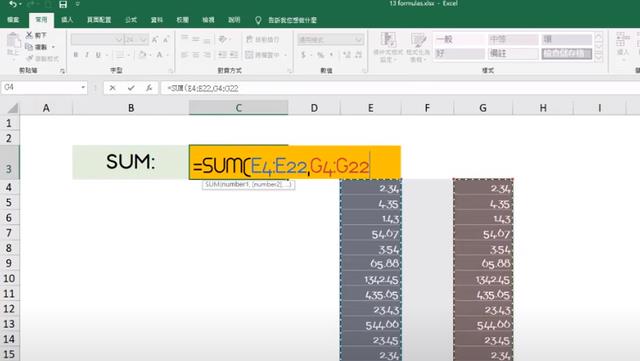The height and width of the screenshot is (361, 640).
Task: Click Align Right icon
Action: pyautogui.click(x=207, y=55)
